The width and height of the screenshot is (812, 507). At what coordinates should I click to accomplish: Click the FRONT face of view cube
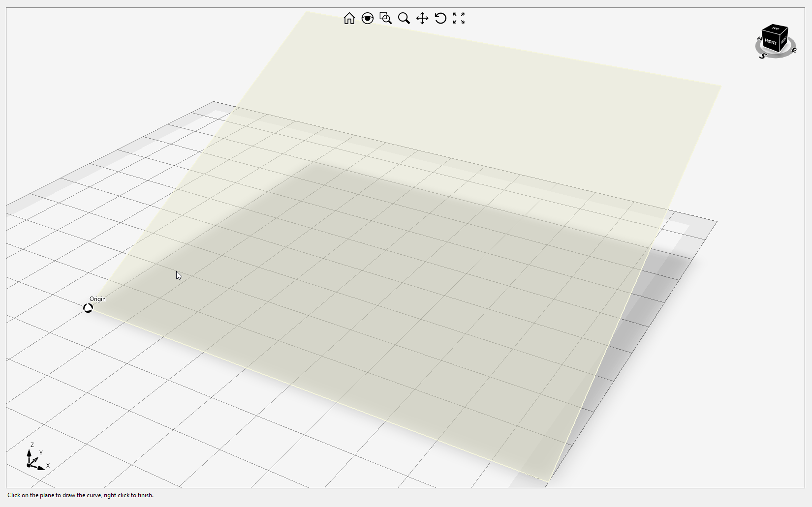[x=770, y=42]
